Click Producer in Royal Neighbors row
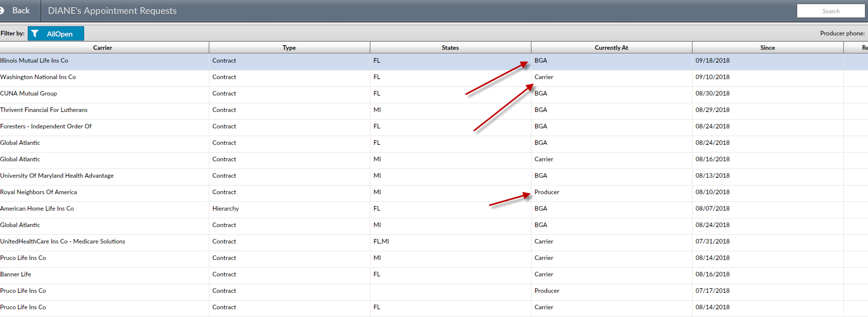The height and width of the screenshot is (317, 868). [547, 192]
